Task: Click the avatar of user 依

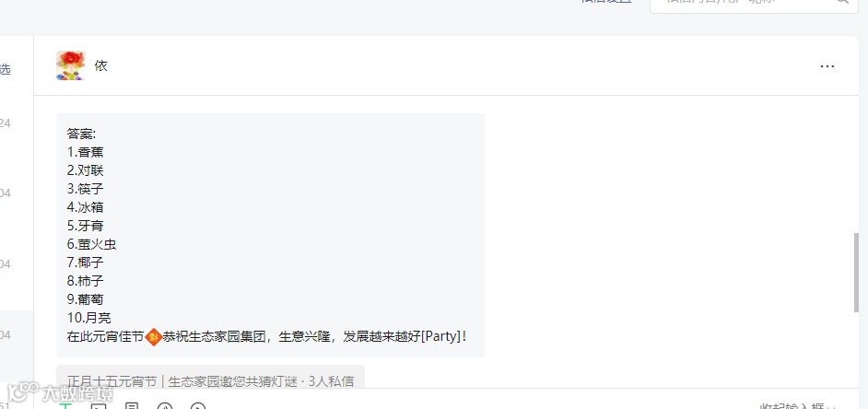Action: tap(70, 65)
